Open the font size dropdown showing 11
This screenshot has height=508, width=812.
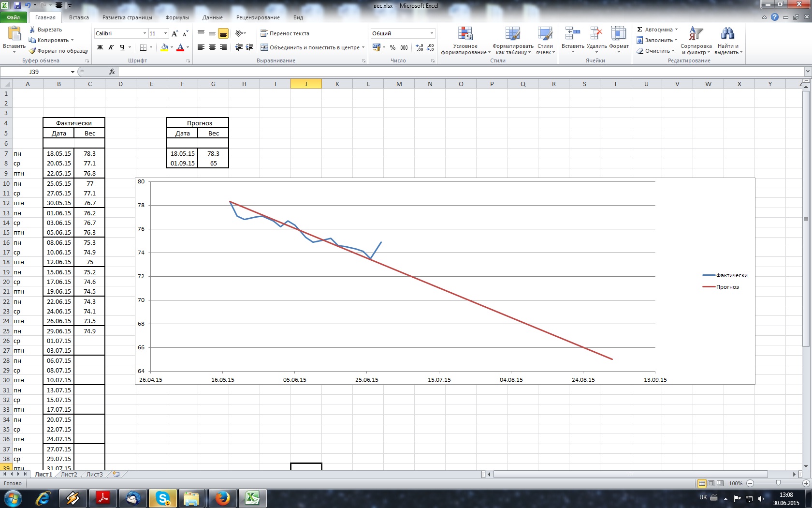(x=165, y=33)
